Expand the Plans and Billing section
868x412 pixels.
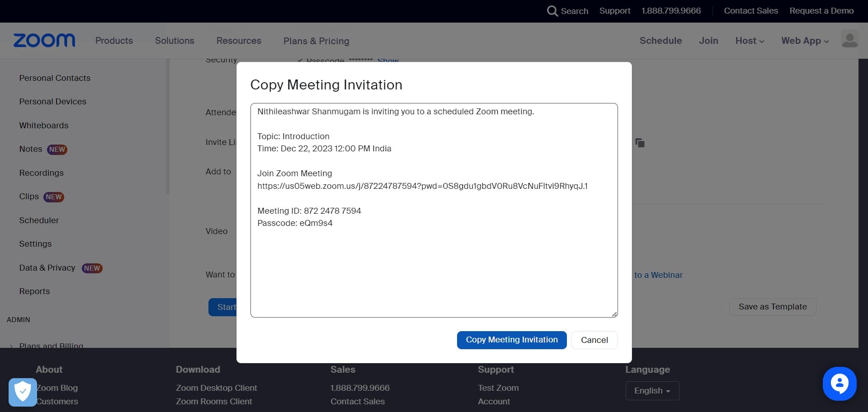tap(51, 346)
